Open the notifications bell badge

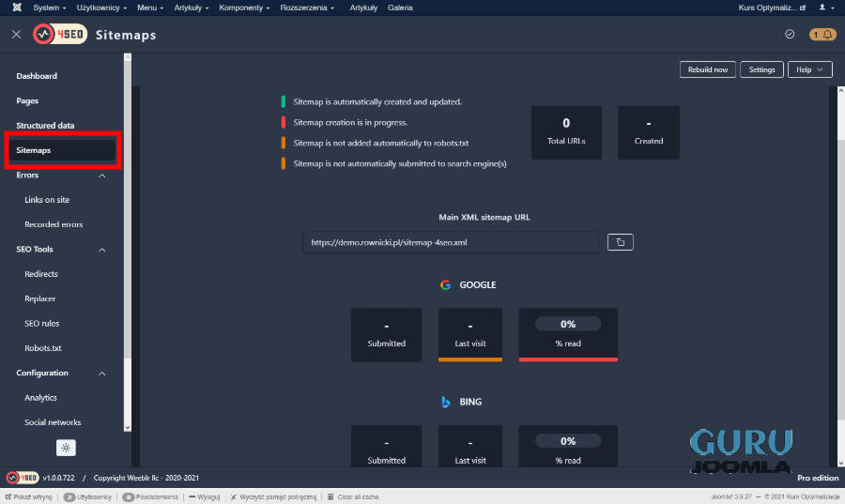click(x=822, y=35)
